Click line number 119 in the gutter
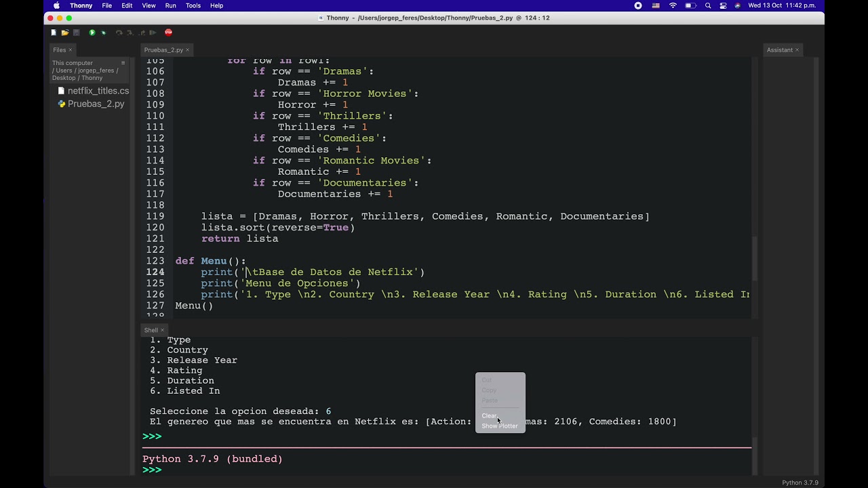This screenshot has width=868, height=488. (155, 216)
